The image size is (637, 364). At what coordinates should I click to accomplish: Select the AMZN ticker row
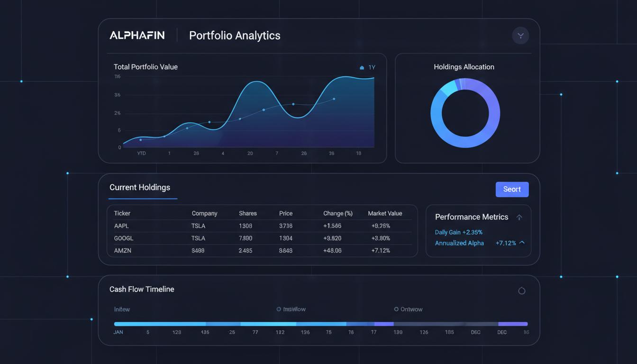coord(262,250)
